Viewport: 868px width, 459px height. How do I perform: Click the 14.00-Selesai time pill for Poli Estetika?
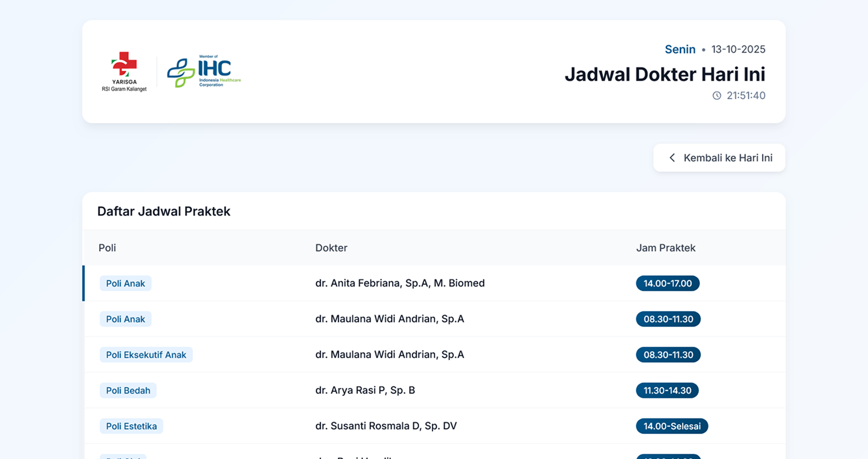(x=672, y=426)
